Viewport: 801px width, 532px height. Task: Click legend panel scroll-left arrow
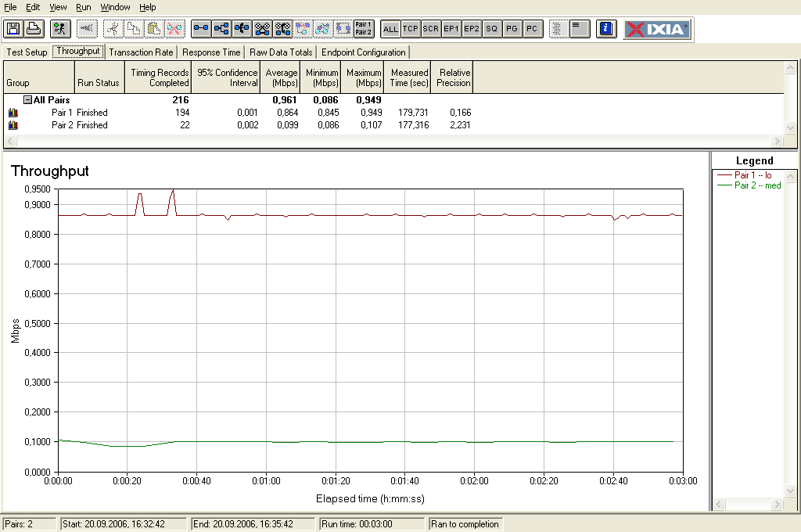coord(719,505)
